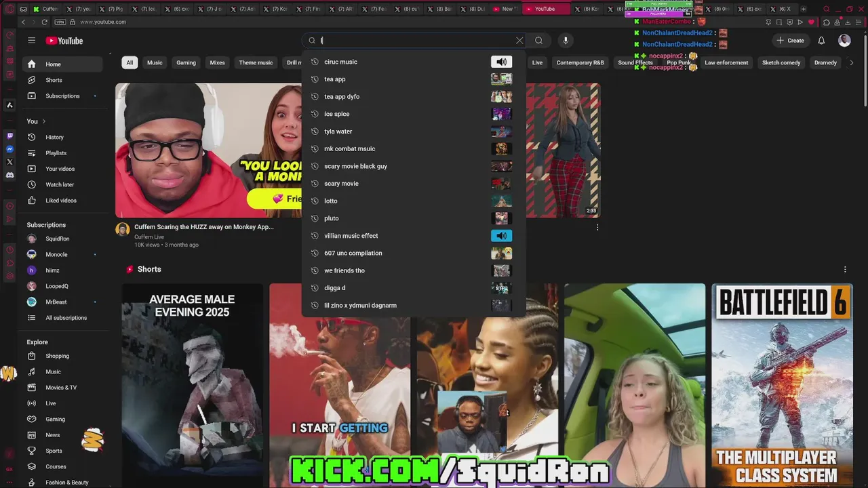Viewport: 868px width, 488px height.
Task: Open Live under Explore
Action: 61,403
